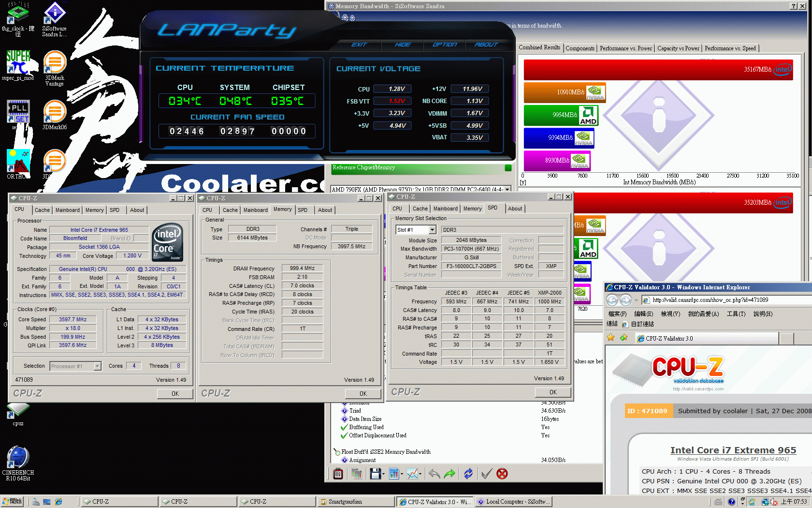Image resolution: width=812 pixels, height=508 pixels.
Task: Open the AMD 790FX reference chipset dropdown
Action: tap(507, 190)
